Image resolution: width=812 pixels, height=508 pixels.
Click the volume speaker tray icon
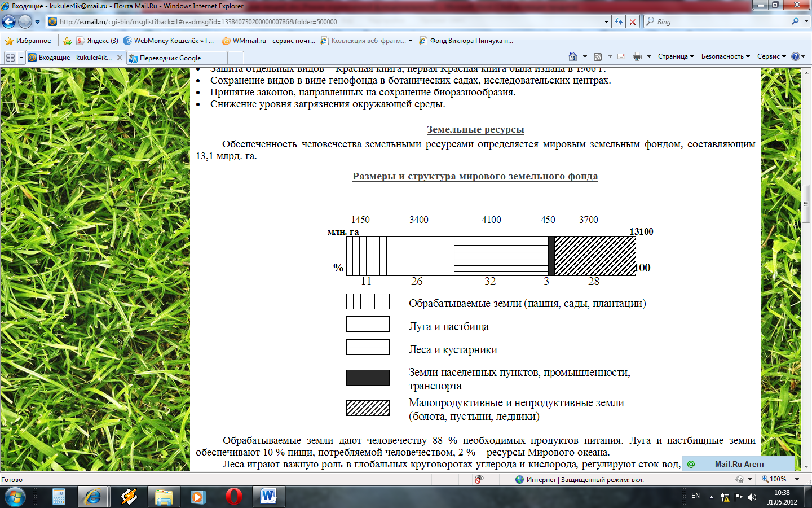(x=752, y=497)
